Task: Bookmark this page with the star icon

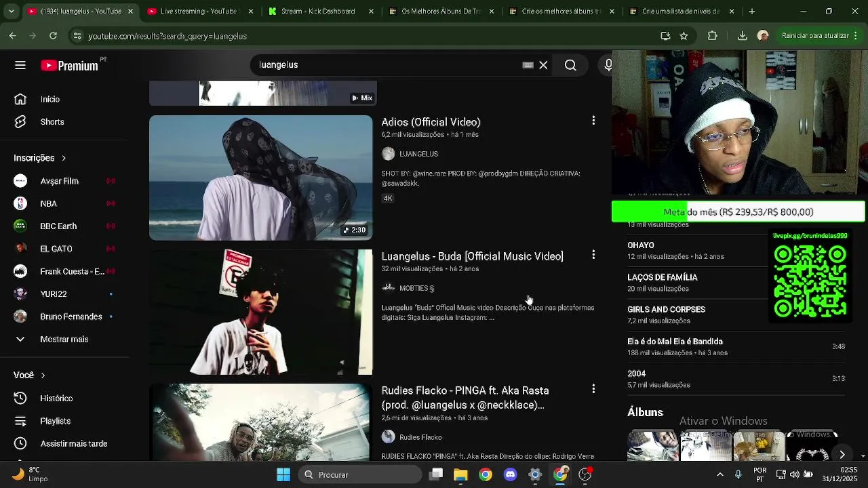Action: [x=684, y=36]
